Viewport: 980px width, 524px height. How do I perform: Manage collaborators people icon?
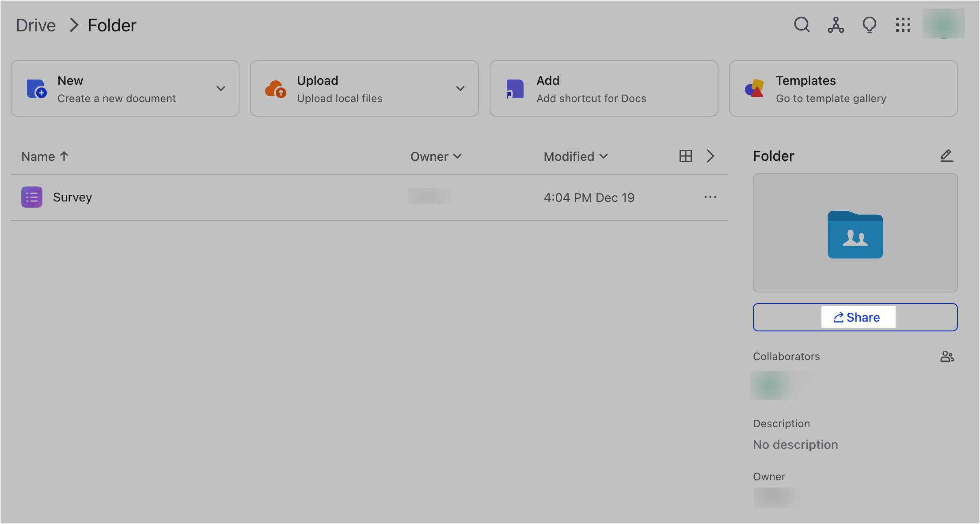coord(947,356)
